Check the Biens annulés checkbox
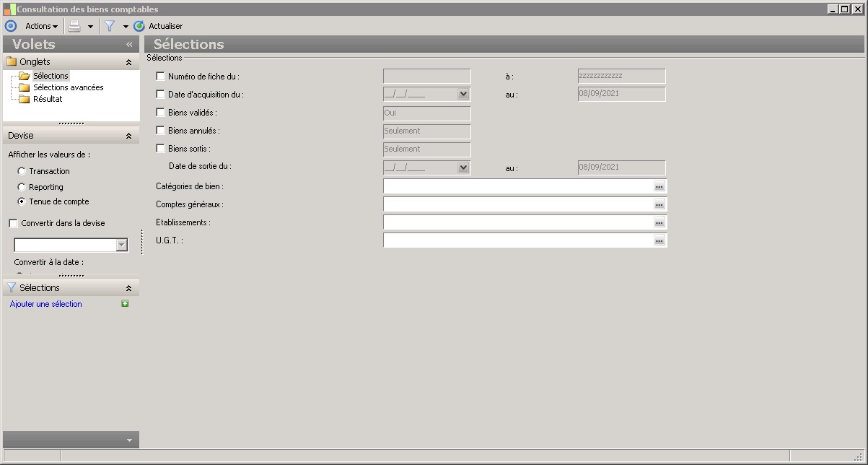868x465 pixels. (x=160, y=130)
